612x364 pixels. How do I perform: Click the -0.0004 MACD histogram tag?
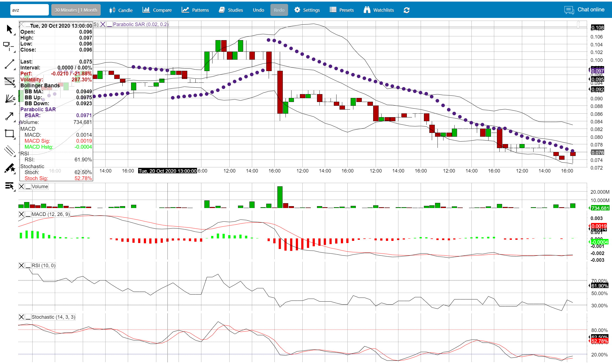point(600,242)
